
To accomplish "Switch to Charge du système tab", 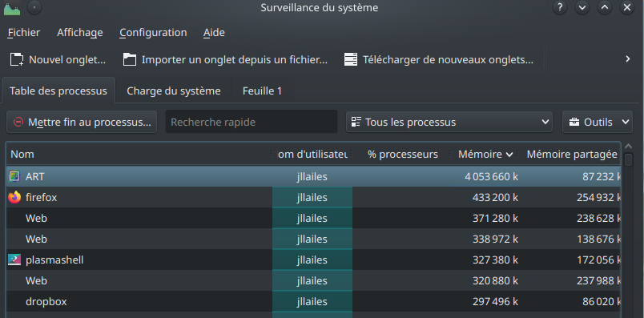I will point(174,91).
